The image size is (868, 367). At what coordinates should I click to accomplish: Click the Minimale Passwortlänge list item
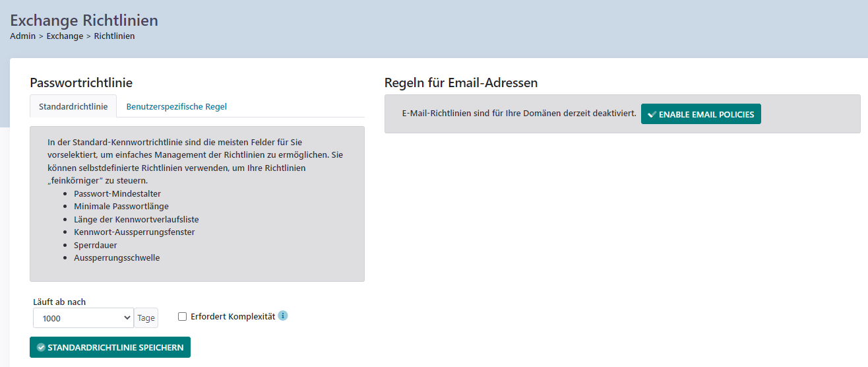[x=121, y=207]
